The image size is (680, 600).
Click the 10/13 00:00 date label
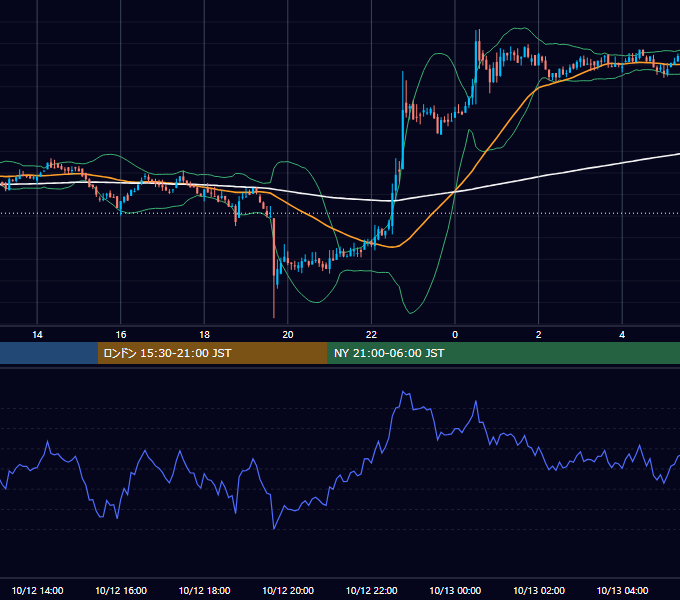pos(455,590)
